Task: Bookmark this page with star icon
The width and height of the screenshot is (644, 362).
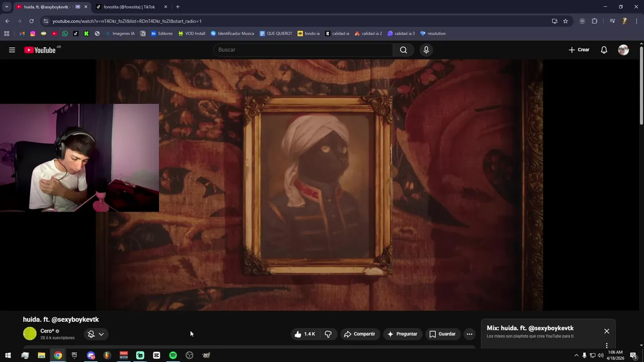Action: click(566, 21)
